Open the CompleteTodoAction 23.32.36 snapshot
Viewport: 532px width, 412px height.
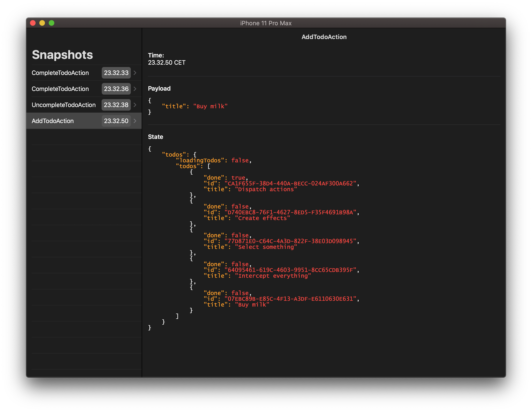click(x=60, y=89)
